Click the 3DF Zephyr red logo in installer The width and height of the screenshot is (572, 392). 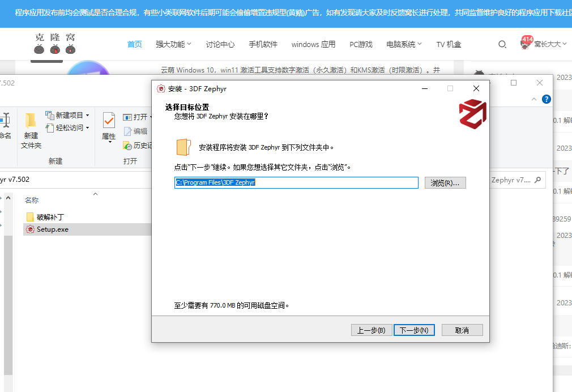coord(472,114)
